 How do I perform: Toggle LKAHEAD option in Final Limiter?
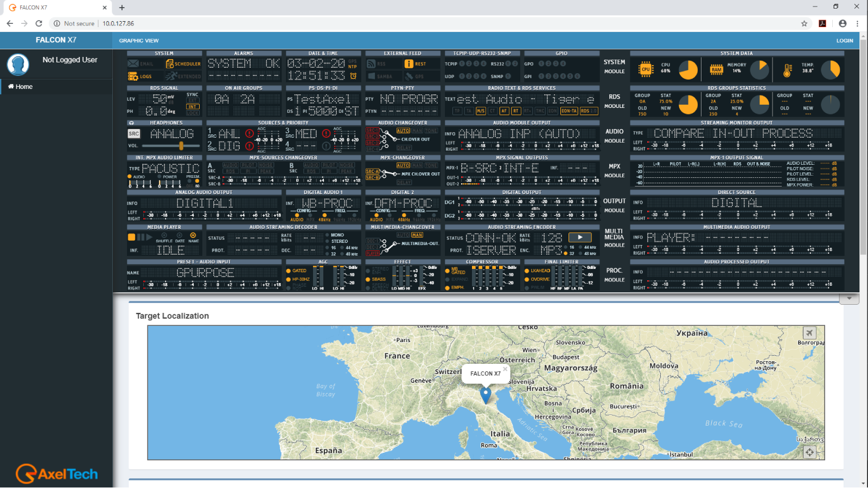pos(538,271)
